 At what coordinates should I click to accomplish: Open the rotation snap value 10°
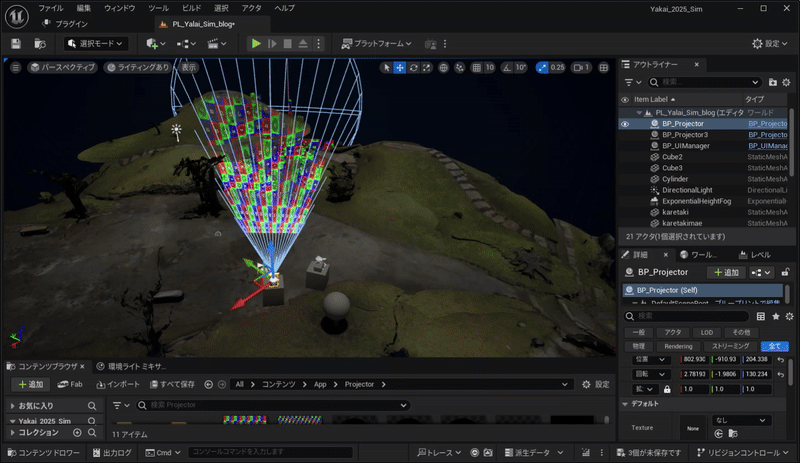[520, 67]
